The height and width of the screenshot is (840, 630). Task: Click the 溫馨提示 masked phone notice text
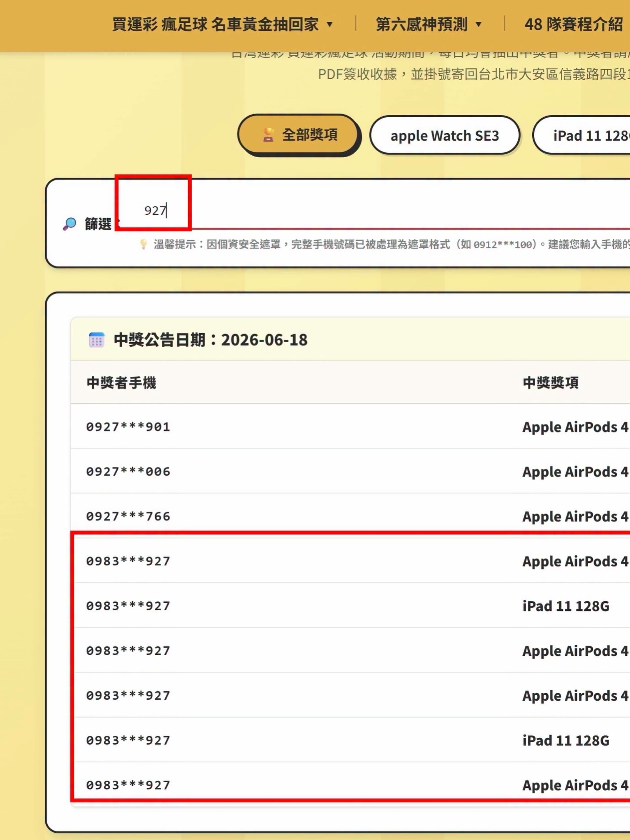pos(391,244)
